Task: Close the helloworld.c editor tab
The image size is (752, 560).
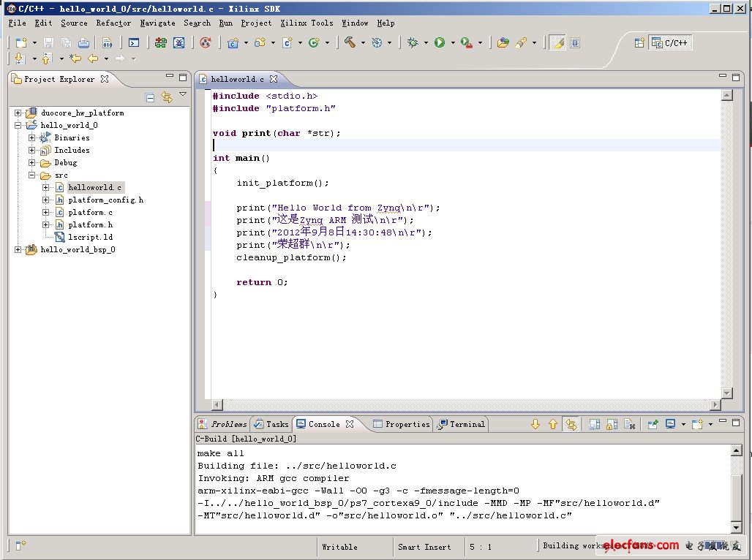Action: pos(274,79)
